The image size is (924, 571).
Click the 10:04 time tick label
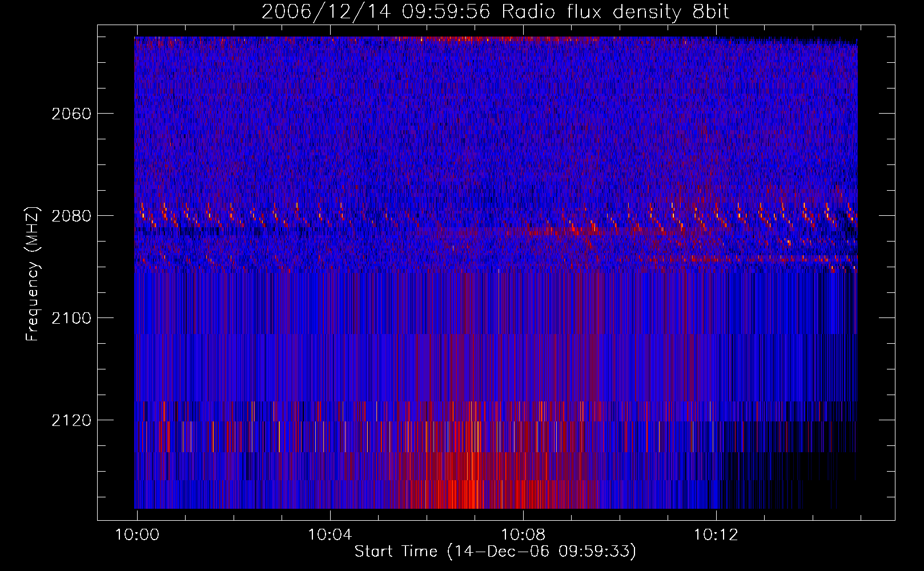330,534
